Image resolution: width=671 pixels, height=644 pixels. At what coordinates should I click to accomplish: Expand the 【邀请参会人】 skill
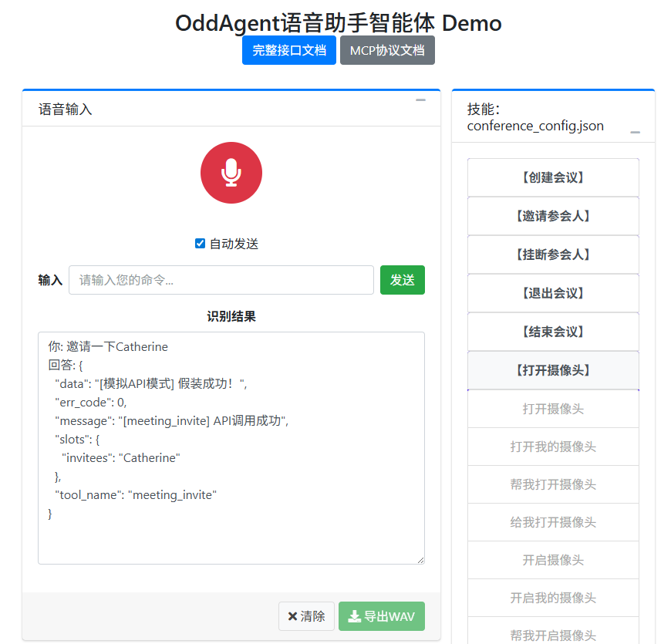tap(553, 216)
